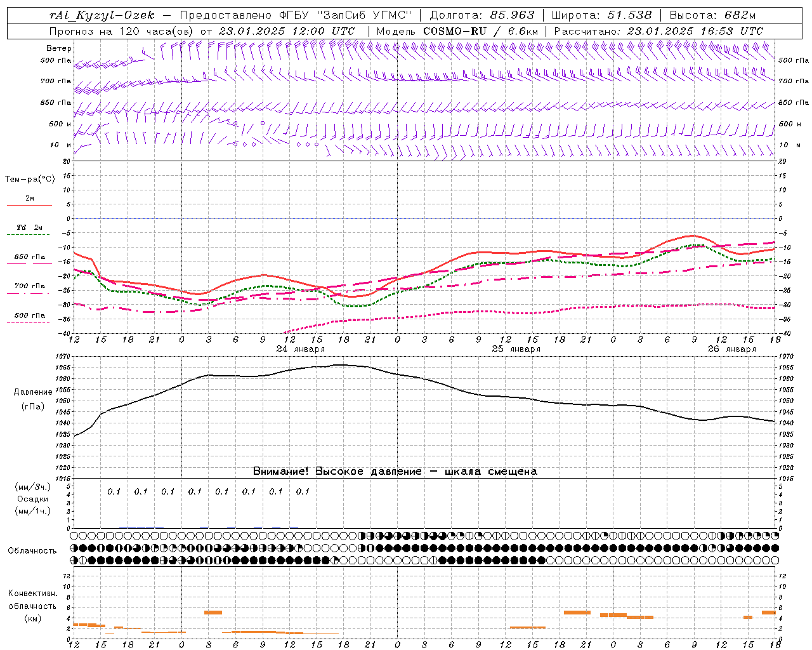Click the 10 м wind level label at left
The width and height of the screenshot is (812, 650).
(61, 145)
